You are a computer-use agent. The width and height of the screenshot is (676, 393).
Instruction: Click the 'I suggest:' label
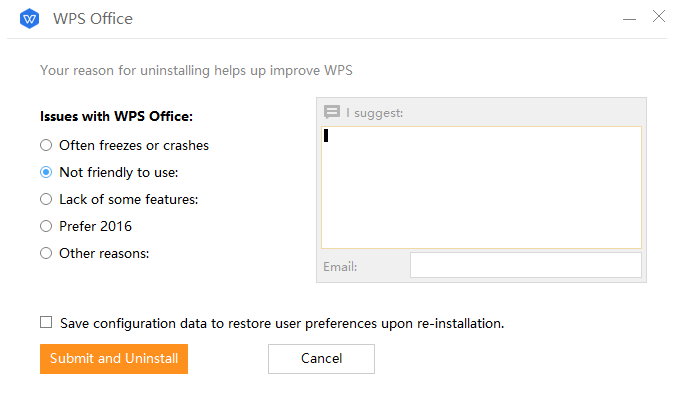[374, 113]
